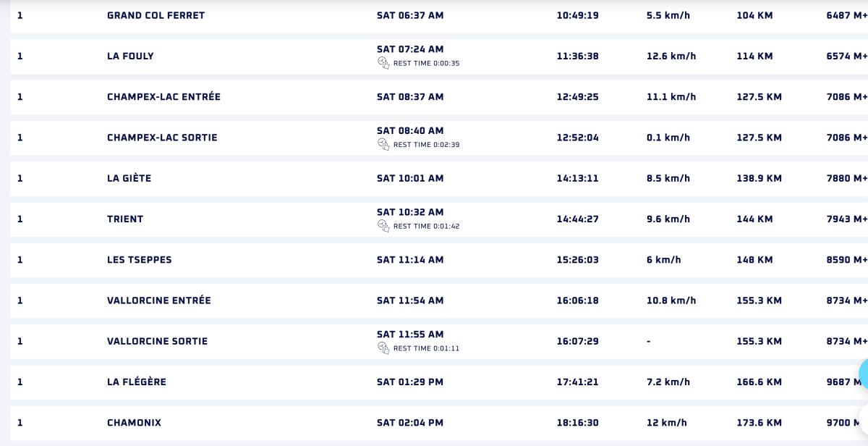Click the Champex-Lac Entrée checkpoint name
This screenshot has width=868, height=446.
tap(163, 97)
